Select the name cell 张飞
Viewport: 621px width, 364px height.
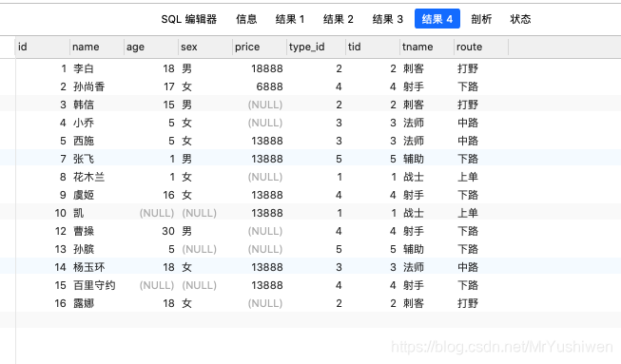coord(84,159)
